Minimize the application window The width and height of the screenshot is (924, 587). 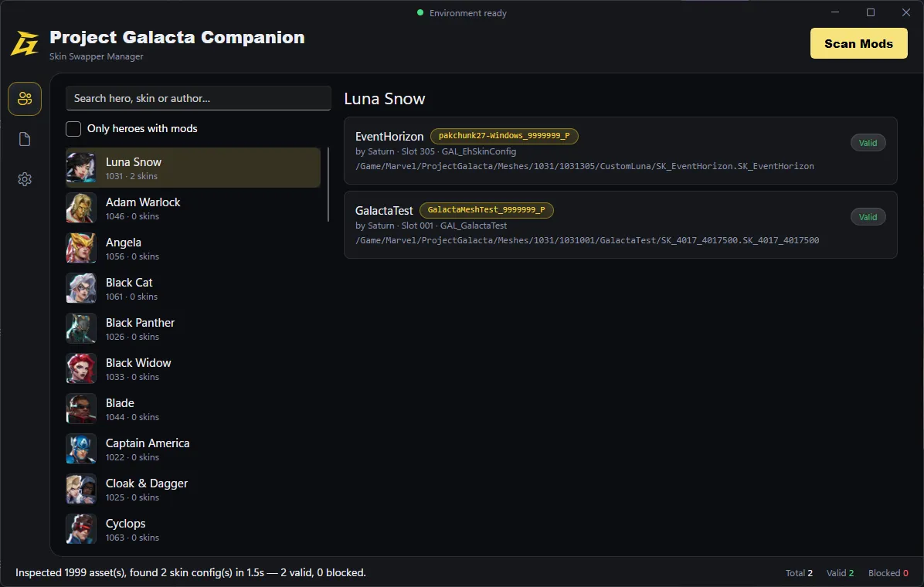click(x=835, y=12)
